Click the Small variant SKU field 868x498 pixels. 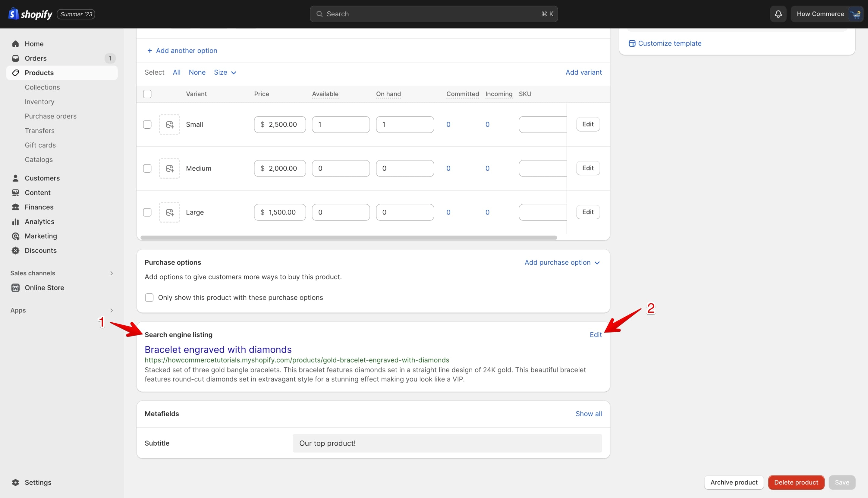[x=542, y=124]
